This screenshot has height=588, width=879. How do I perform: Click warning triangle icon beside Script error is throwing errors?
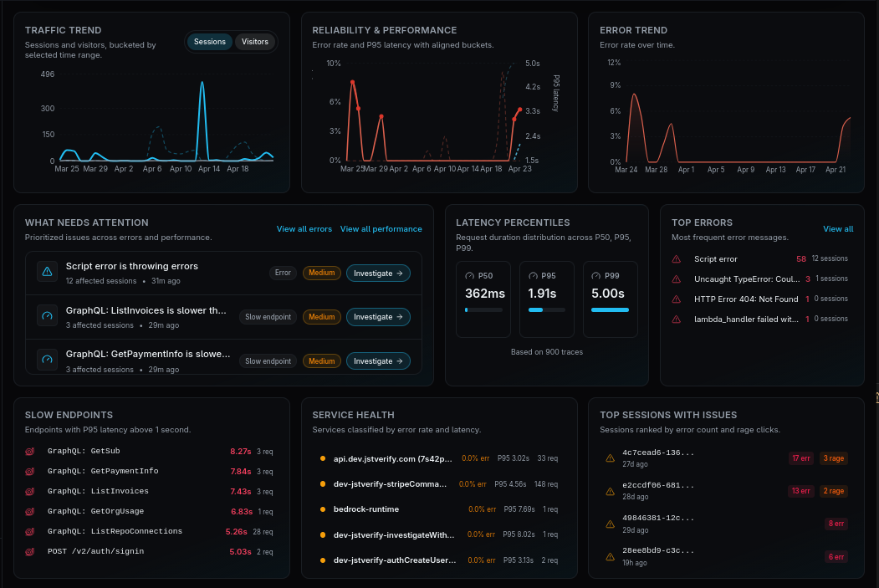click(x=47, y=272)
